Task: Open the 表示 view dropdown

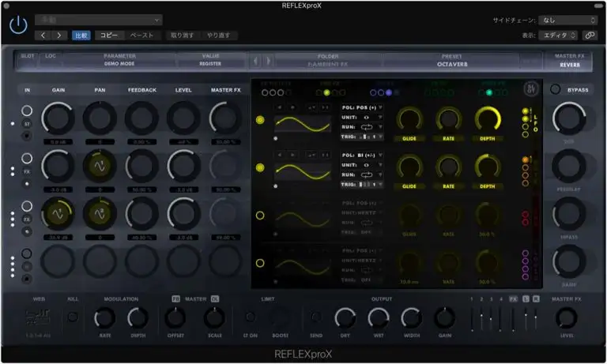Action: (x=560, y=36)
